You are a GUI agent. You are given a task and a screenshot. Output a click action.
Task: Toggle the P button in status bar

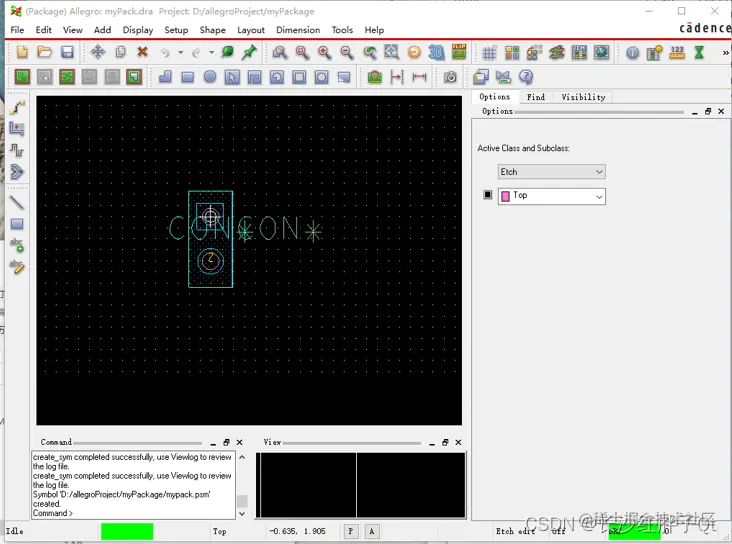351,531
